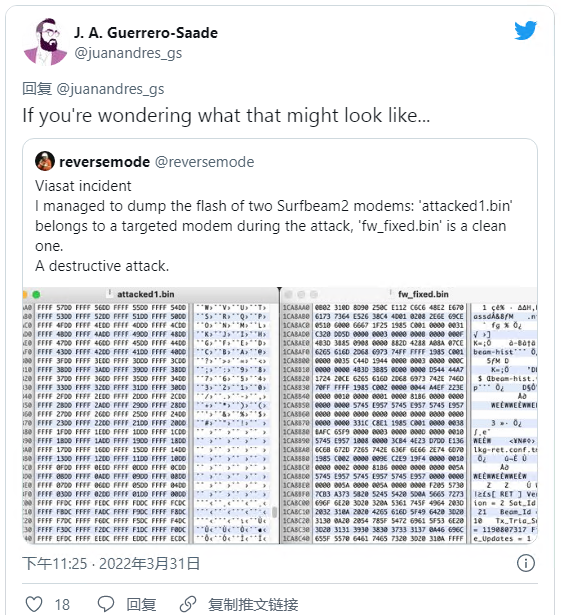Open J. A. Guerrero-Saade's profile avatar
561x615 pixels.
[x=45, y=41]
